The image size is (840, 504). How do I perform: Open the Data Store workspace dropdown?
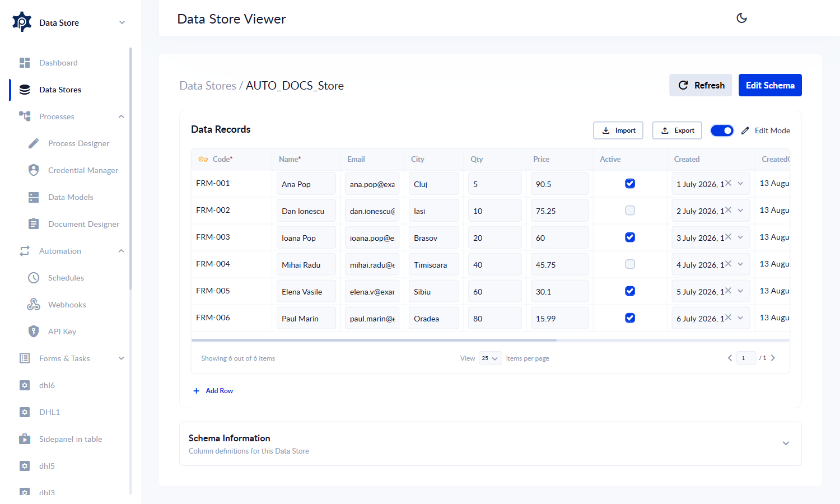[122, 22]
